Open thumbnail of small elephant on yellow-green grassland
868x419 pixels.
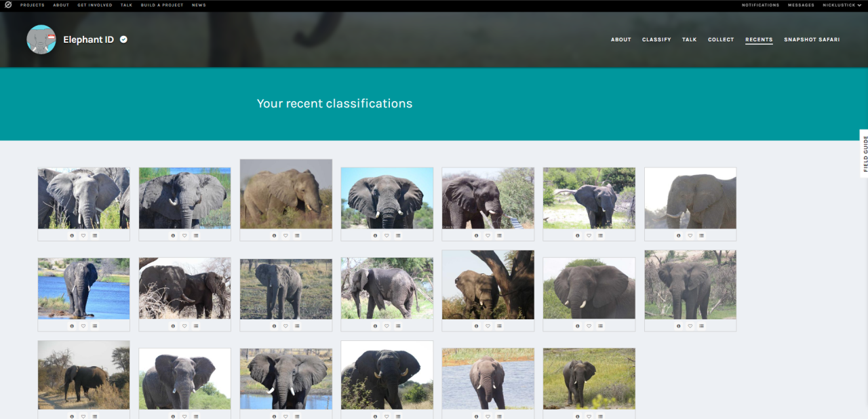click(589, 378)
